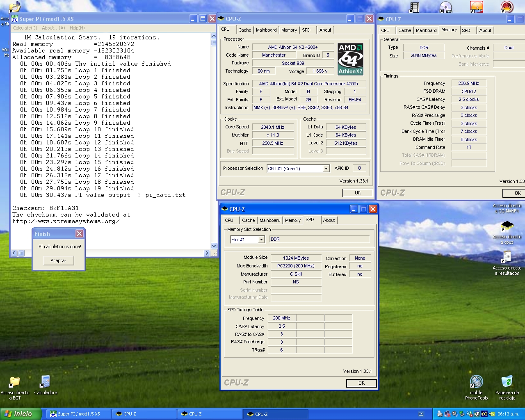Select the Super PI taskbar button
This screenshot has height=420, width=525.
(x=78, y=414)
